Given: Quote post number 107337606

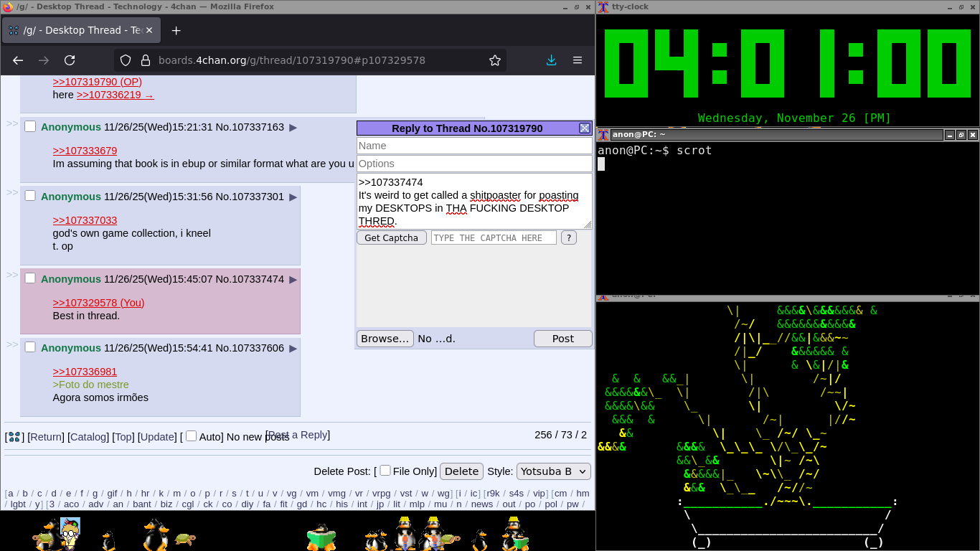Looking at the screenshot, I should pos(258,348).
